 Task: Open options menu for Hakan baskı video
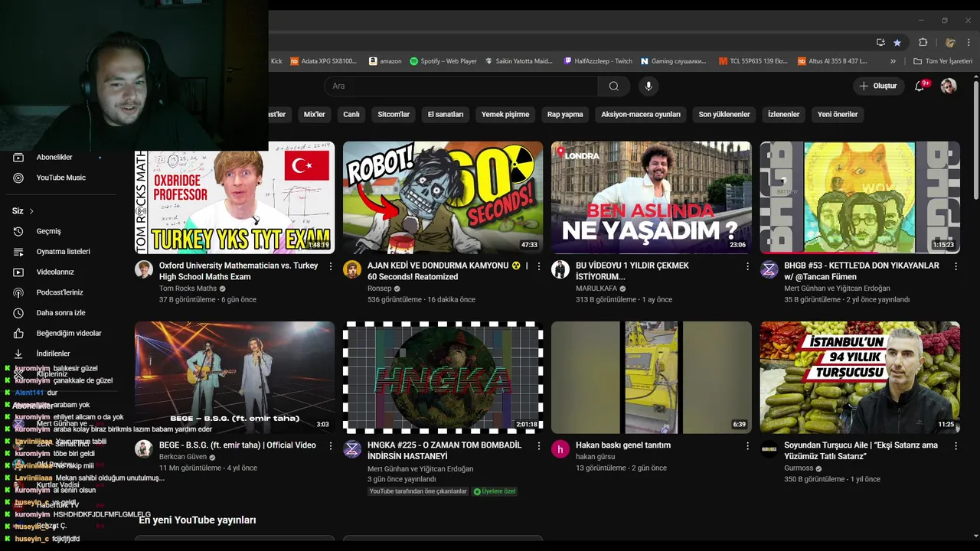747,445
